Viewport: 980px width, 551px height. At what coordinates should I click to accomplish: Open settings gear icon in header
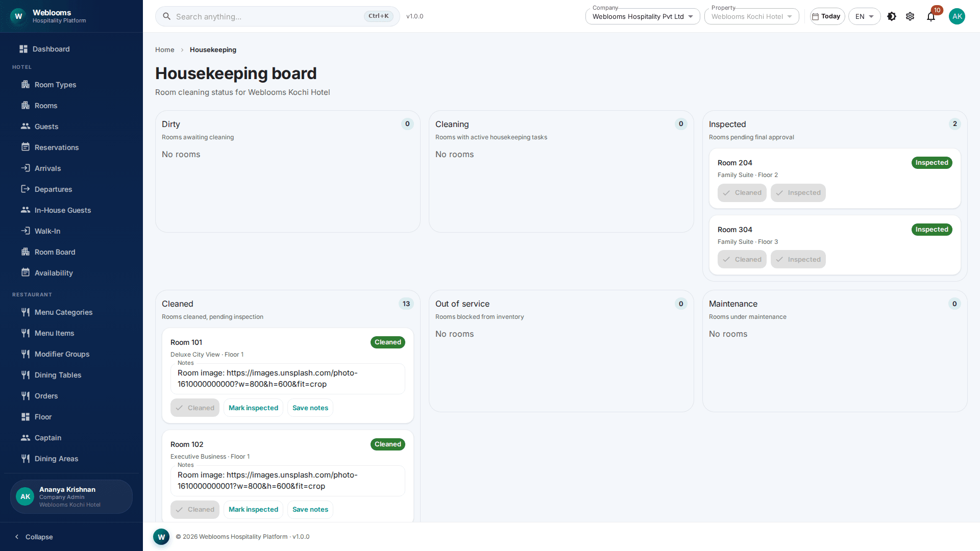(x=910, y=16)
